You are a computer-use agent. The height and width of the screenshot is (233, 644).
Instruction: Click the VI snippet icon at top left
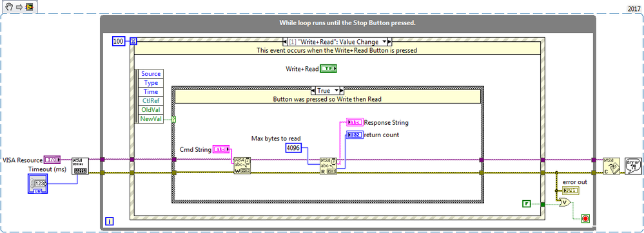[20, 7]
